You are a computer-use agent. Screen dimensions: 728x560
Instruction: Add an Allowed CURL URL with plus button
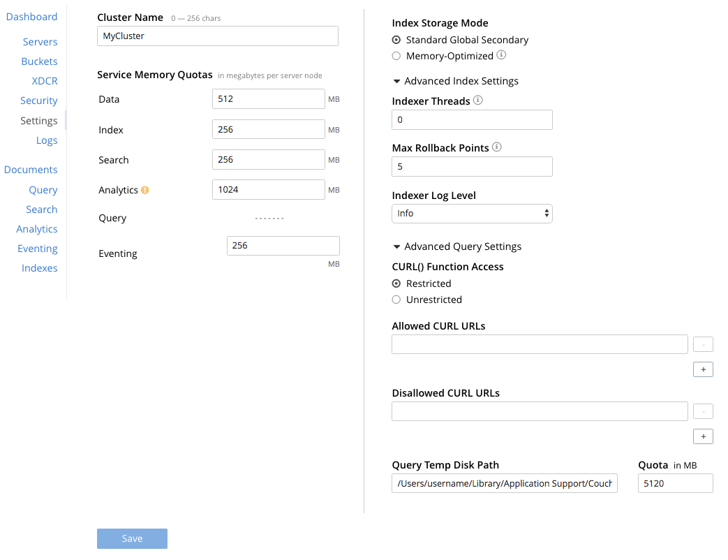(x=703, y=369)
